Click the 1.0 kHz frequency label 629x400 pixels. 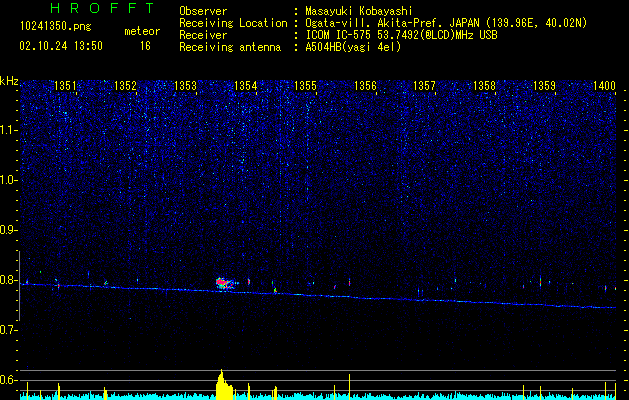(x=8, y=180)
